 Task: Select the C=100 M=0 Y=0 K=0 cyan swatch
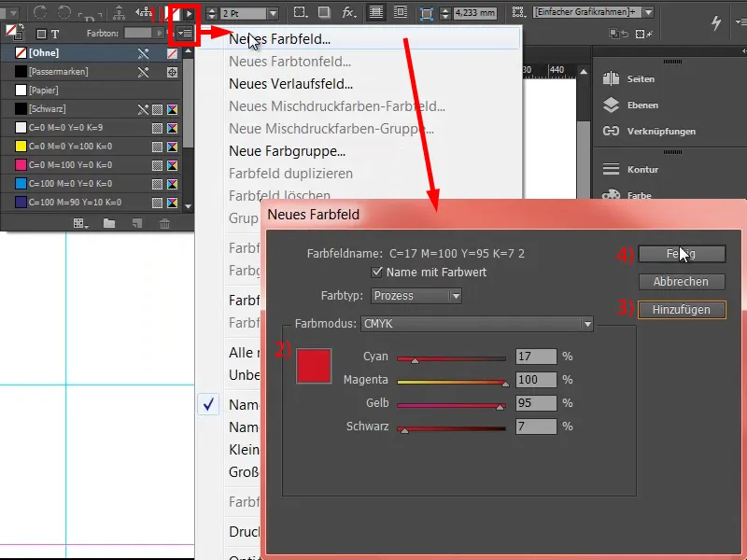point(91,183)
